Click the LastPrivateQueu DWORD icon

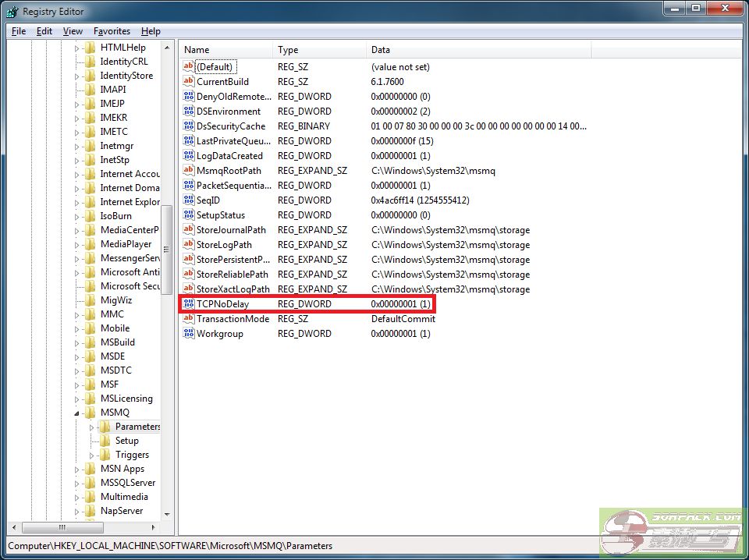[189, 141]
